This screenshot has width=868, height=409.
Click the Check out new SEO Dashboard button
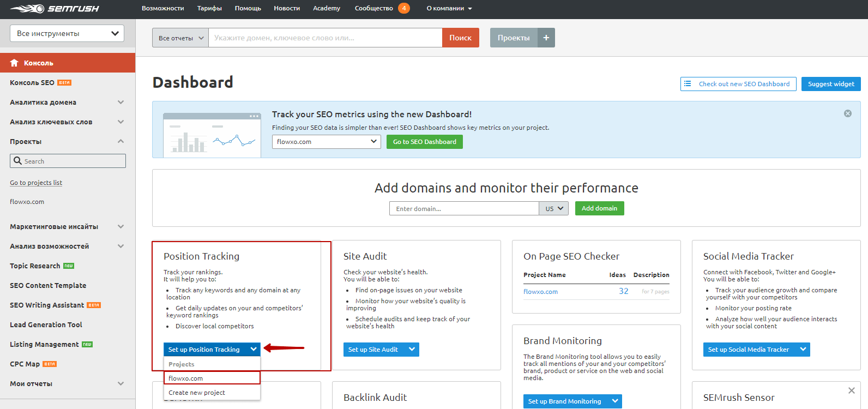738,84
